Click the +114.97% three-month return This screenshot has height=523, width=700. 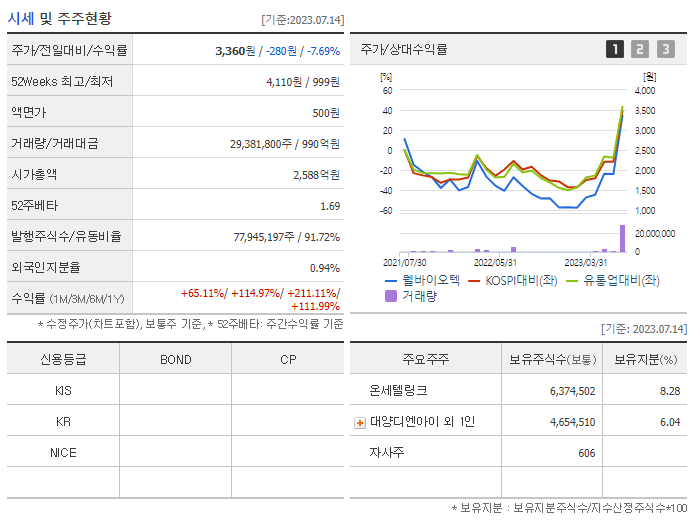[x=256, y=293]
